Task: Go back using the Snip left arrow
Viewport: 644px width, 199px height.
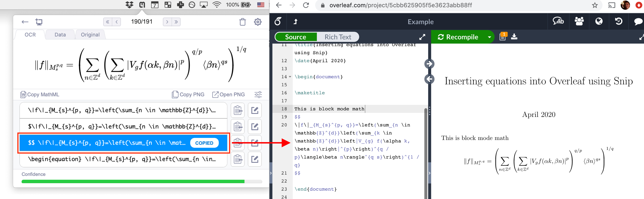Action: [25, 22]
